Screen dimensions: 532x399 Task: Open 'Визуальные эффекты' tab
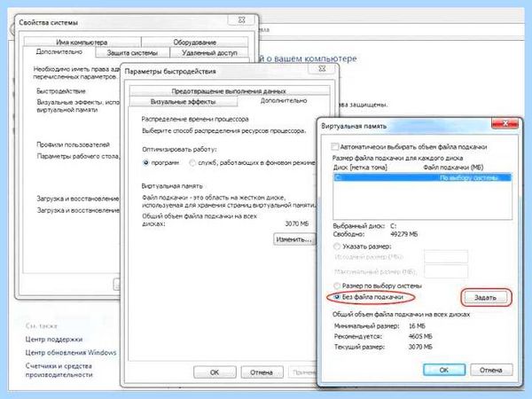(184, 101)
